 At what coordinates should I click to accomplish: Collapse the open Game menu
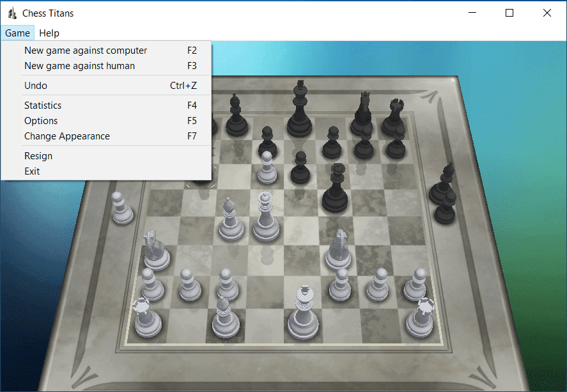(17, 33)
